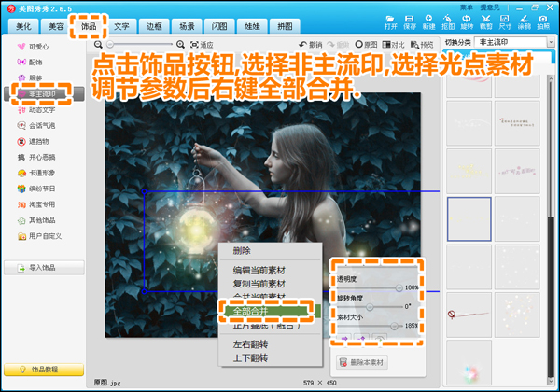Click the zoom-in magnifier icon
The width and height of the screenshot is (560, 392).
click(179, 44)
